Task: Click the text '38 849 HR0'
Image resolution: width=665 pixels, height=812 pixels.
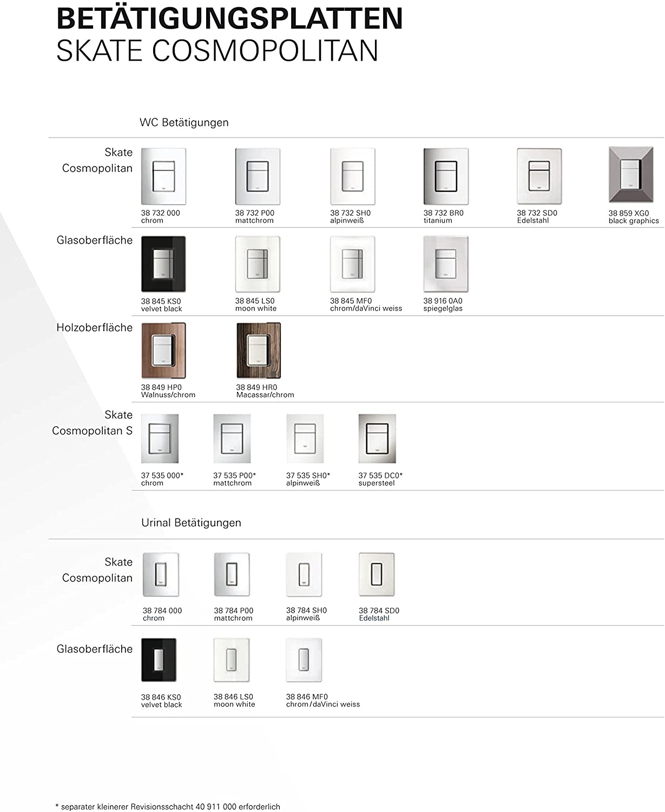Action: point(256,388)
